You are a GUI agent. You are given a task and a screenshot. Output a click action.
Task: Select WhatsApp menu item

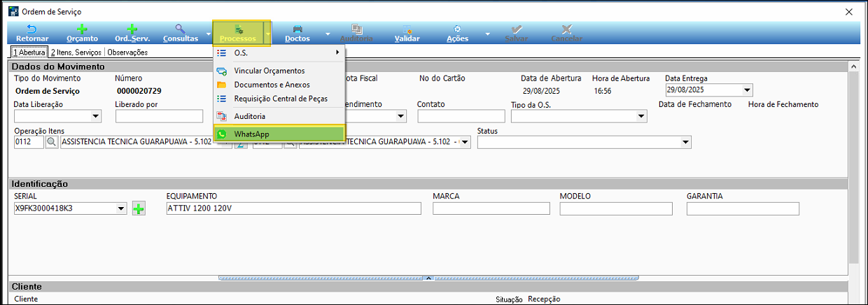279,134
